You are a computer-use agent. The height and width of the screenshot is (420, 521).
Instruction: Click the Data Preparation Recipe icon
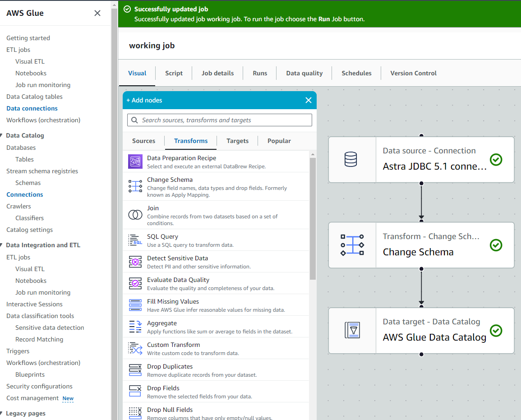135,162
